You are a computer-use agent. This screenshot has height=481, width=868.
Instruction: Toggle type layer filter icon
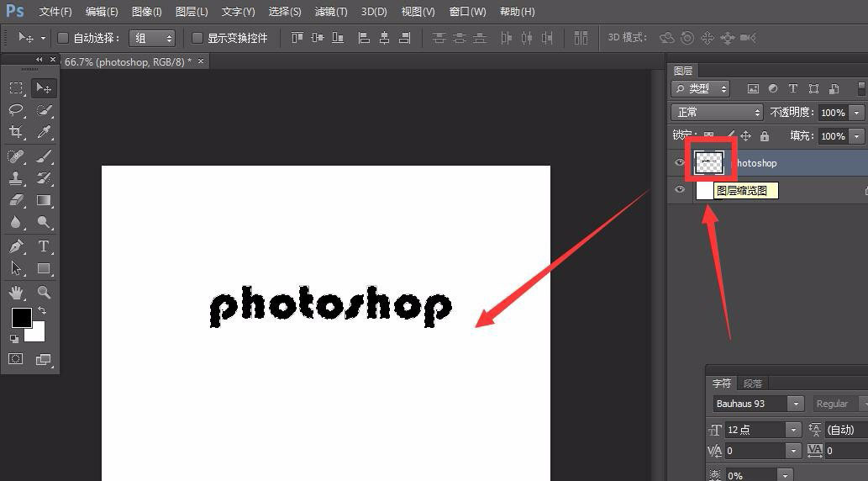point(793,88)
